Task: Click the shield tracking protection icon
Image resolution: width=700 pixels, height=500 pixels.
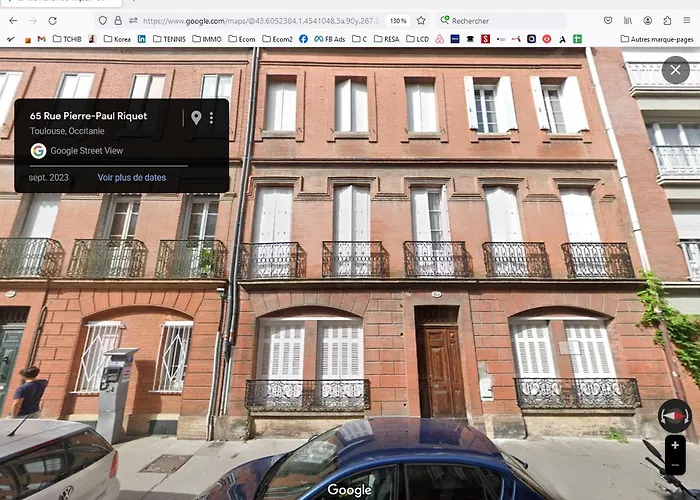Action: (103, 20)
